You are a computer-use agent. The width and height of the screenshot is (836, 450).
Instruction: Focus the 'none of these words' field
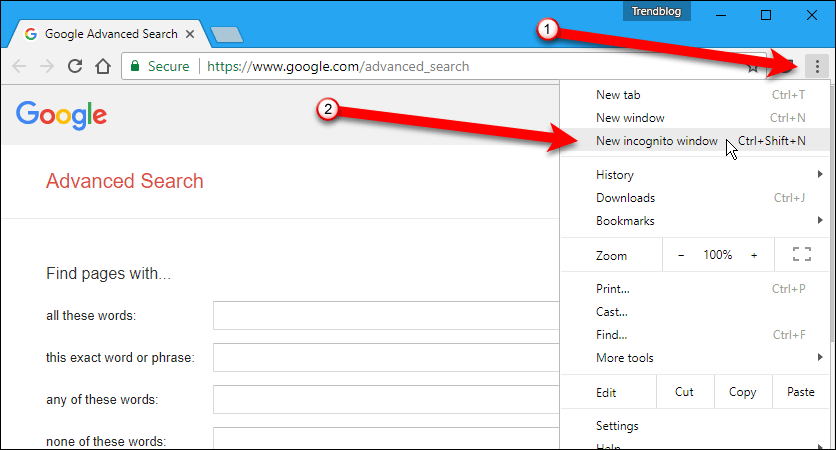point(386,439)
